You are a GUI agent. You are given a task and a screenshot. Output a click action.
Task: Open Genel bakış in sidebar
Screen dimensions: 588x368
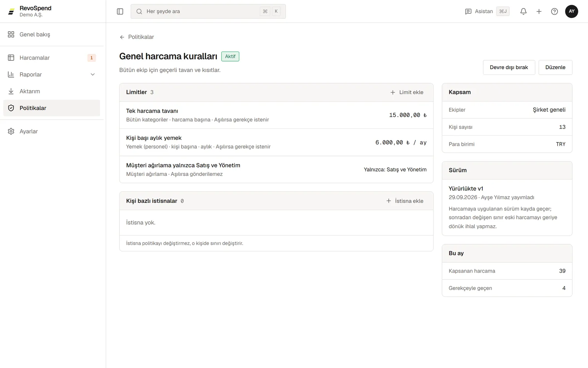tap(52, 34)
